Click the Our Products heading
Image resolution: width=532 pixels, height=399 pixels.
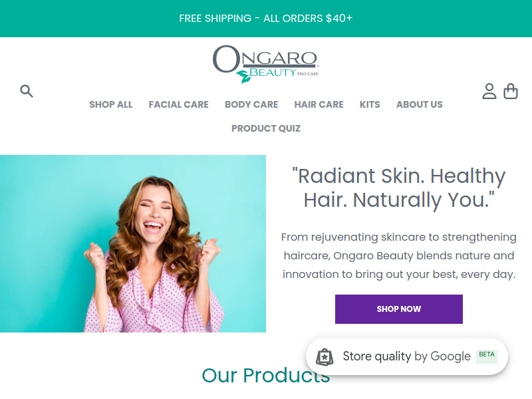tap(265, 375)
